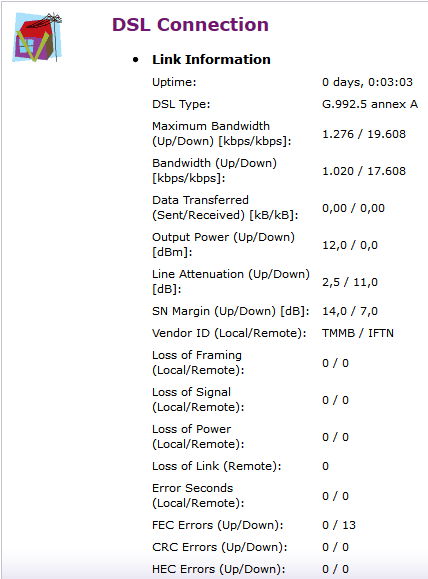The image size is (428, 579).
Task: Click FEC Errors value 0 / 13
Action: pyautogui.click(x=339, y=525)
